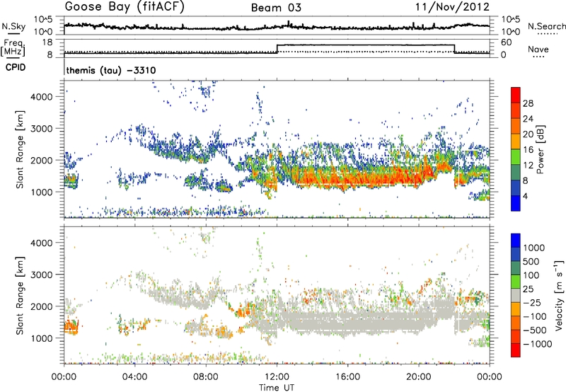This screenshot has width=566, height=392.
Task: Click the "08:00" time tick label
Action: click(x=206, y=377)
